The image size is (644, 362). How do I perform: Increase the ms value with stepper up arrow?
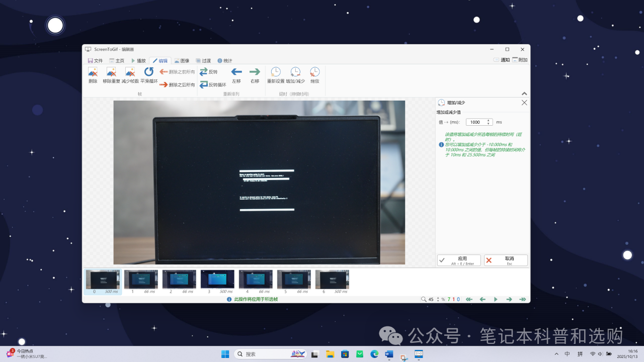pyautogui.click(x=488, y=121)
